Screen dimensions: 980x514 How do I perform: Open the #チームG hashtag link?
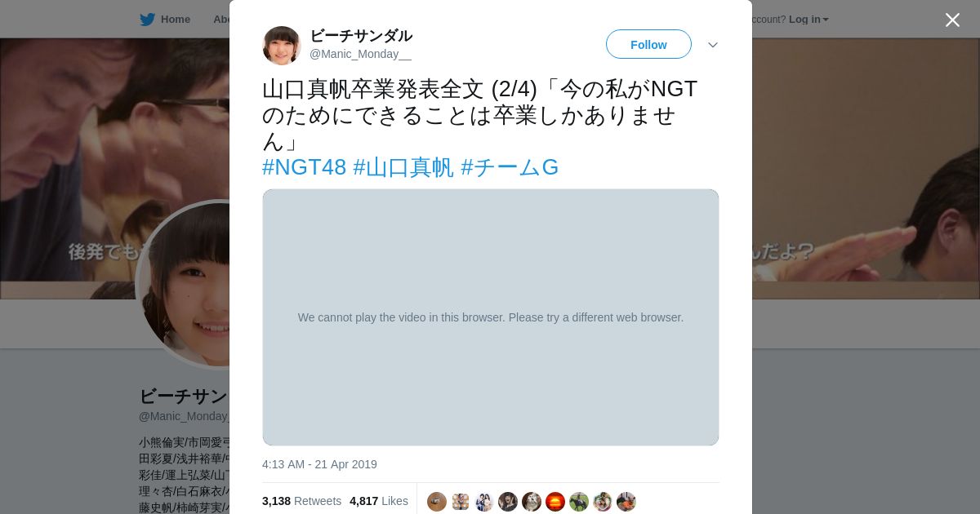click(510, 167)
